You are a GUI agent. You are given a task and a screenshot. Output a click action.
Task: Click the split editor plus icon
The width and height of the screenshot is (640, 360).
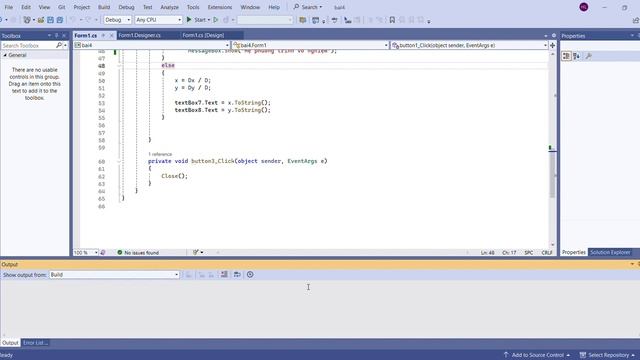[553, 45]
